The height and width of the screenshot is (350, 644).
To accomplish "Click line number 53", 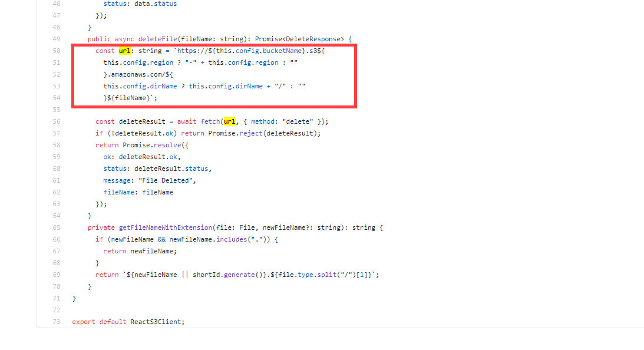I will click(56, 86).
